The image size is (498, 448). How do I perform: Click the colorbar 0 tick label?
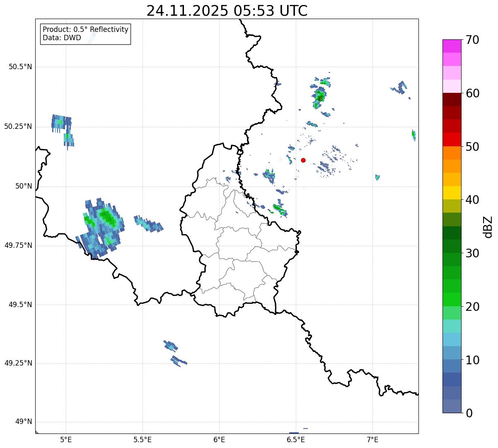point(469,413)
